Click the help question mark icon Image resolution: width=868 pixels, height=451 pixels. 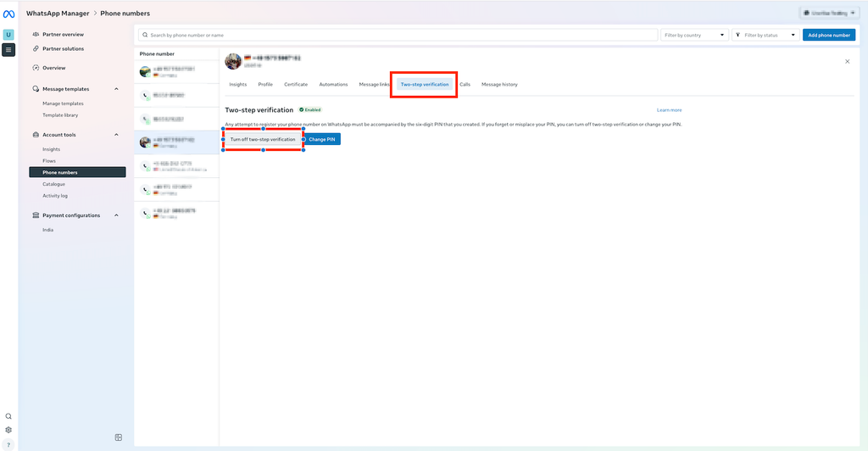pyautogui.click(x=8, y=444)
